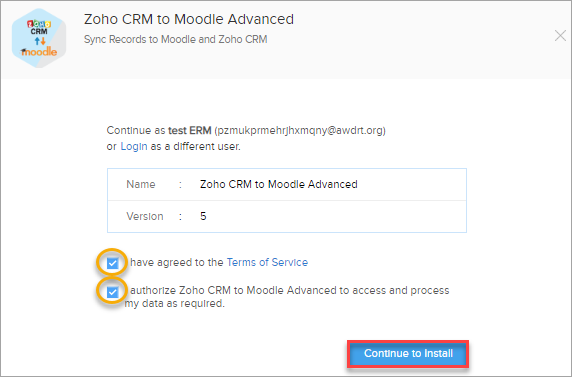This screenshot has width=572, height=377.
Task: Click the extension name value in table
Action: 279,184
